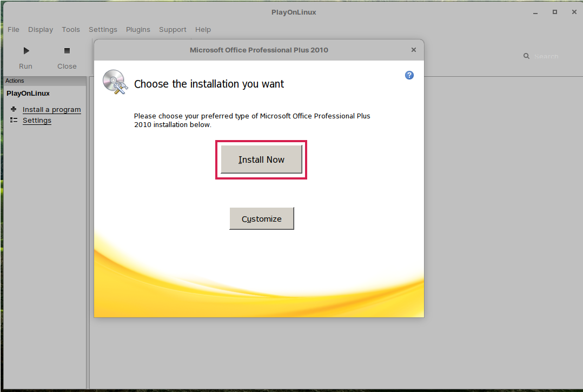
Task: Choose the Customize installation button
Action: coord(262,218)
